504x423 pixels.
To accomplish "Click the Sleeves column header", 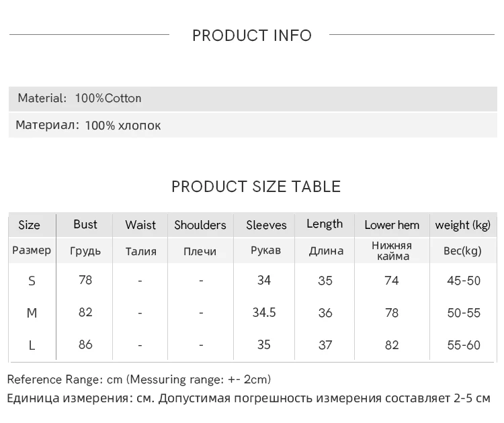I will [x=266, y=225].
